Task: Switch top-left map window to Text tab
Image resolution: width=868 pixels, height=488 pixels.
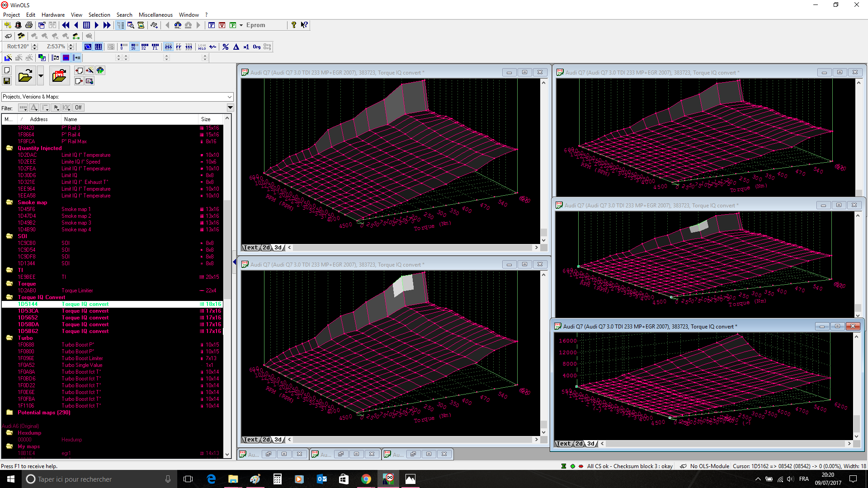Action: pyautogui.click(x=250, y=248)
